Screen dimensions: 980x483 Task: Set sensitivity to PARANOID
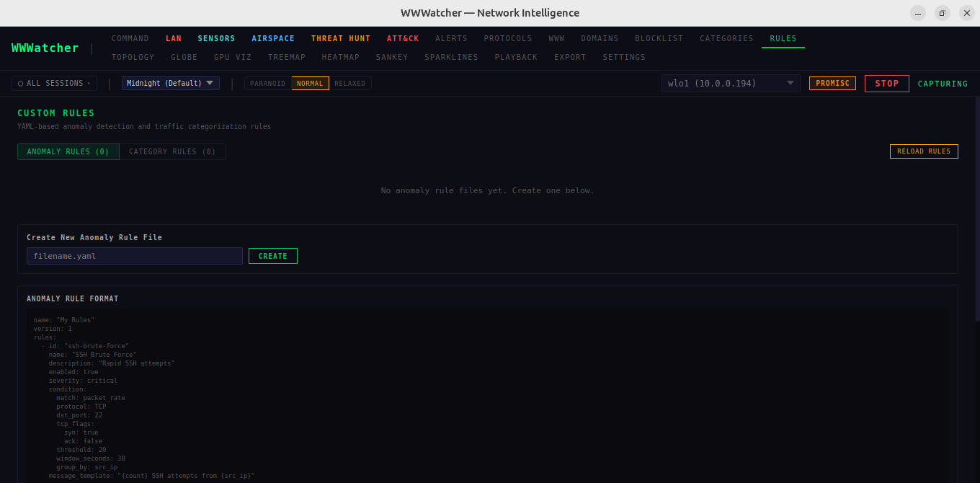pos(268,84)
